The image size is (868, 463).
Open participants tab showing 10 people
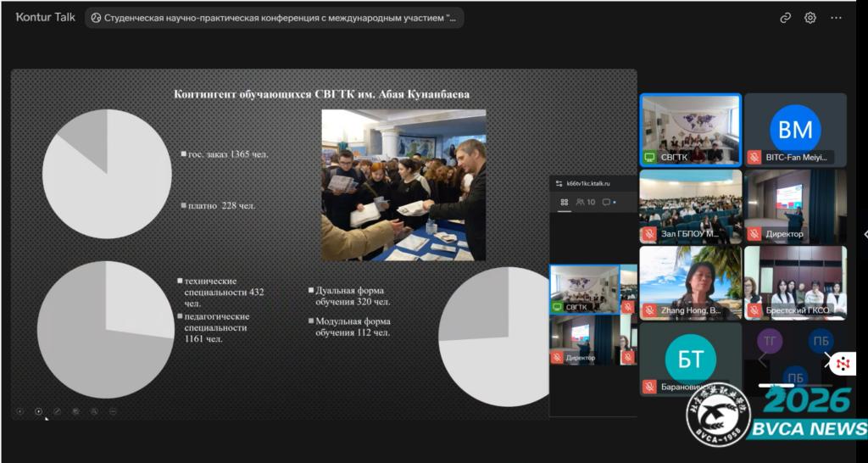click(586, 203)
